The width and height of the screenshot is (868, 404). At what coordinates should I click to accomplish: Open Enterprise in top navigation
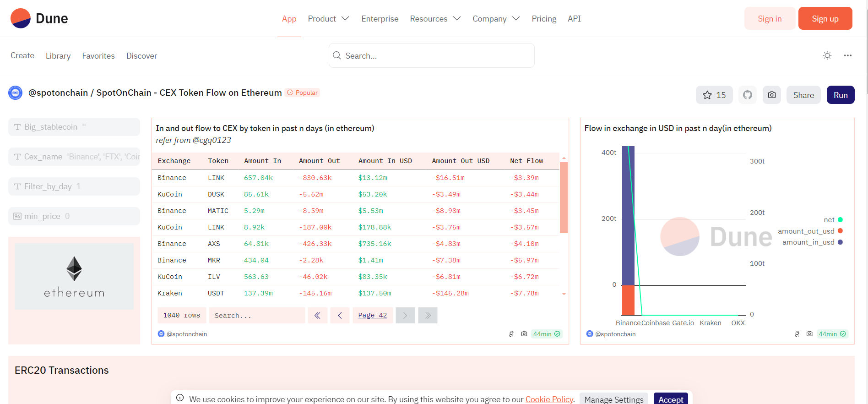[x=380, y=19]
